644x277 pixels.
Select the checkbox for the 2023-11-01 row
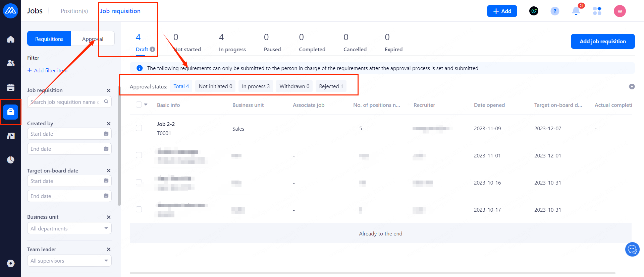pos(139,155)
